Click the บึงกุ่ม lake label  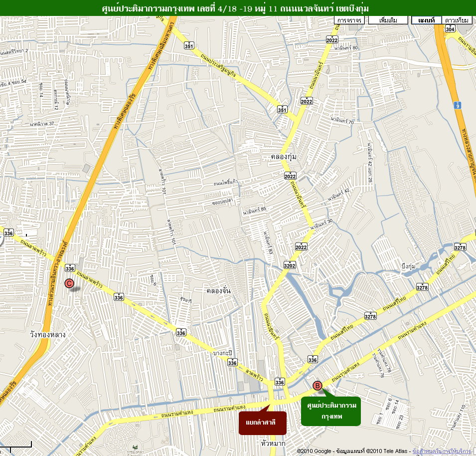(x=408, y=266)
